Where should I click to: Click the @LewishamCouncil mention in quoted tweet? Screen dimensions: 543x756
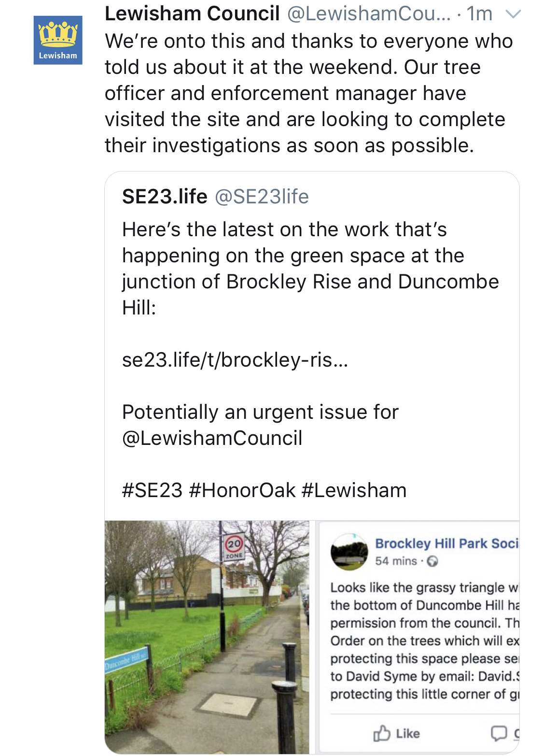tap(212, 438)
